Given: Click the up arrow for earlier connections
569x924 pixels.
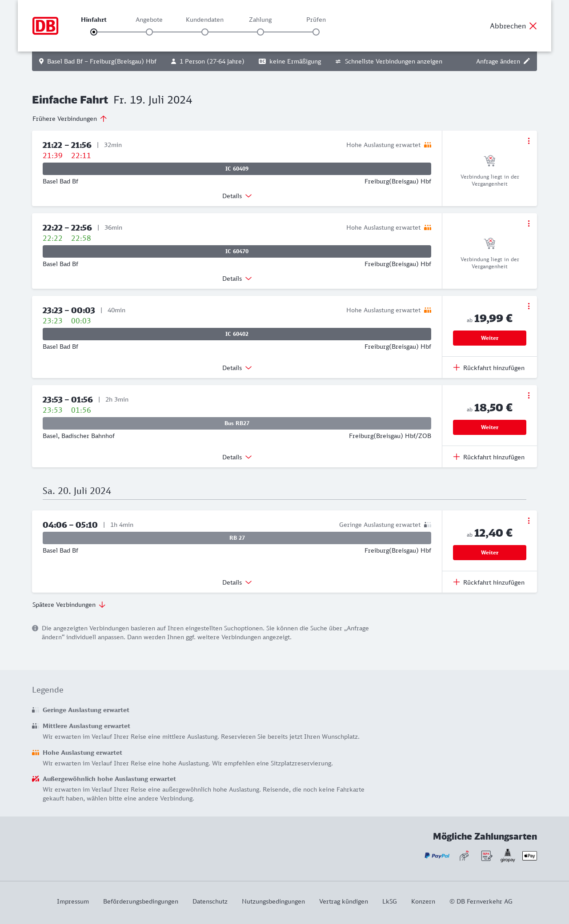Looking at the screenshot, I should pyautogui.click(x=104, y=119).
